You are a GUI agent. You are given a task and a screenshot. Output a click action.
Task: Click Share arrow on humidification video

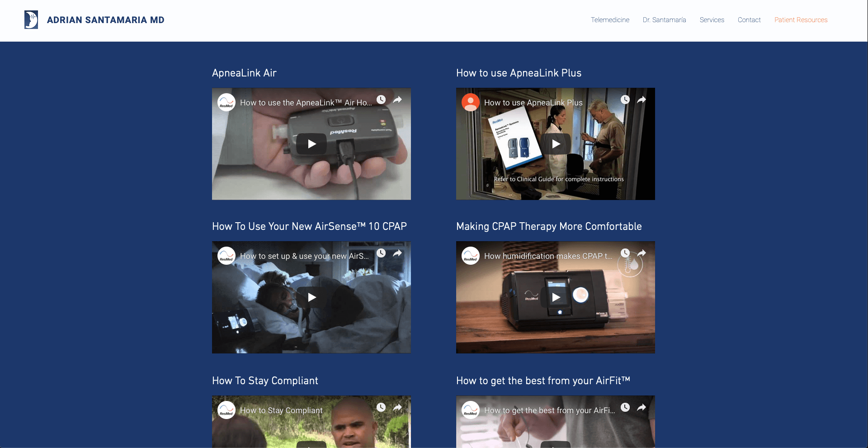[x=642, y=253]
